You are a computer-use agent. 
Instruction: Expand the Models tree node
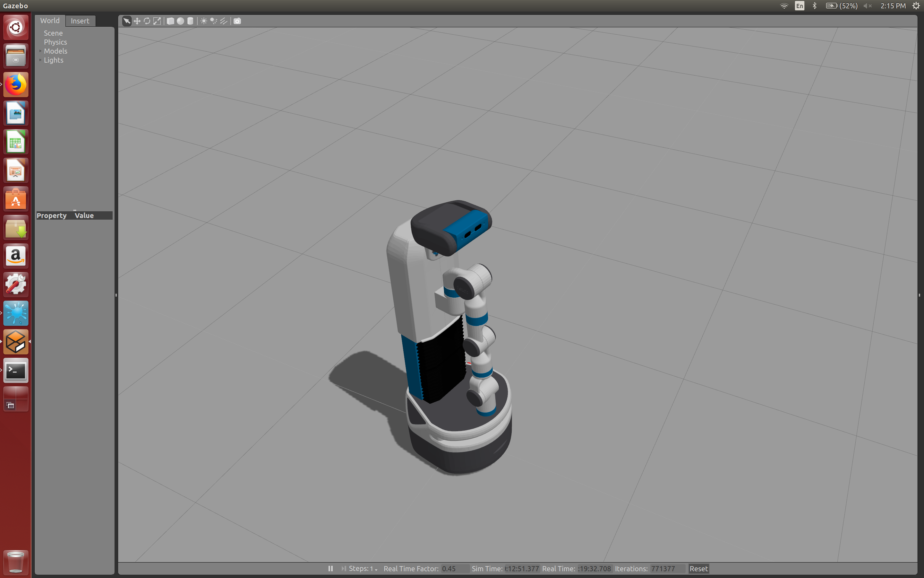pos(40,51)
